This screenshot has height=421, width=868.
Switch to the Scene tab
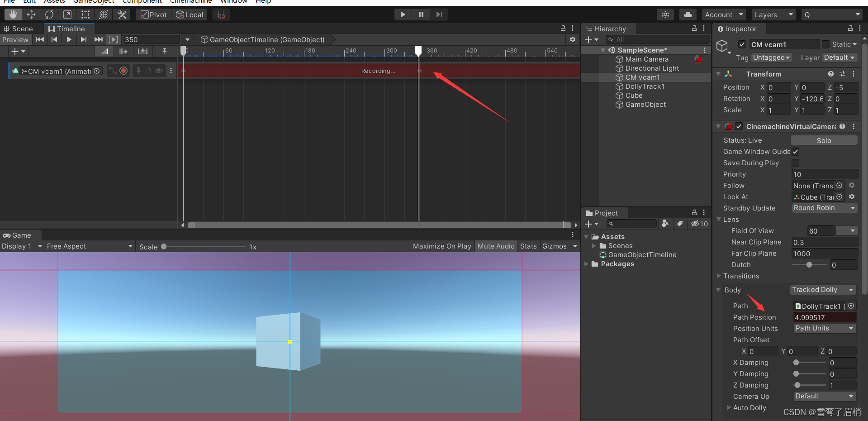(x=19, y=29)
